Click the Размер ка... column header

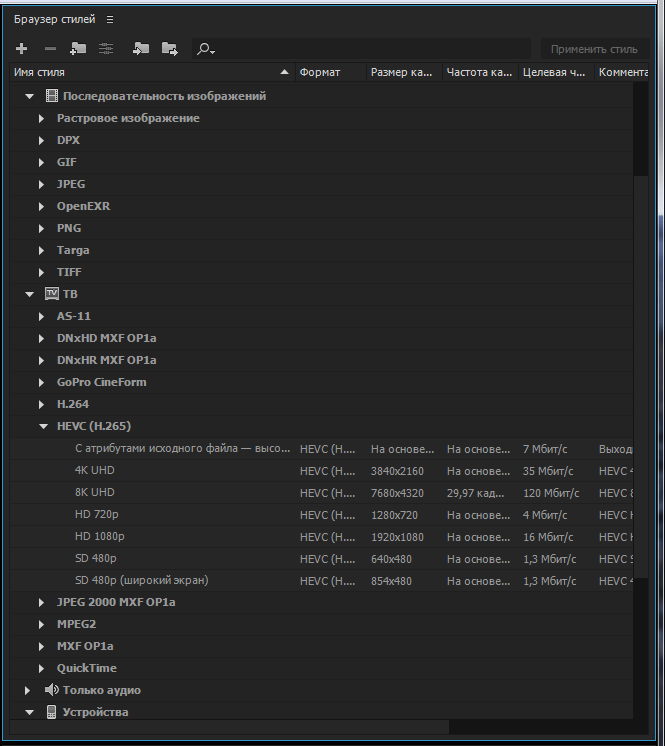(x=404, y=72)
